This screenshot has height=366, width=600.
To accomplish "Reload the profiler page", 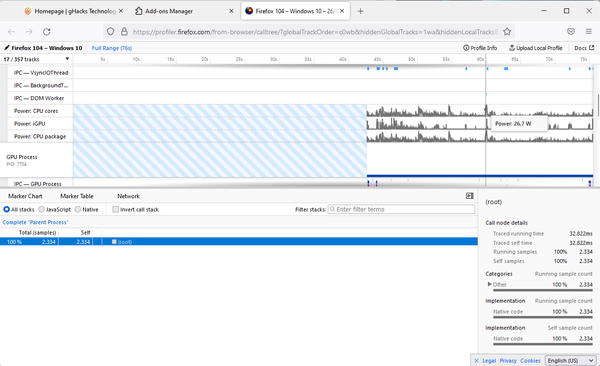I will (x=47, y=32).
